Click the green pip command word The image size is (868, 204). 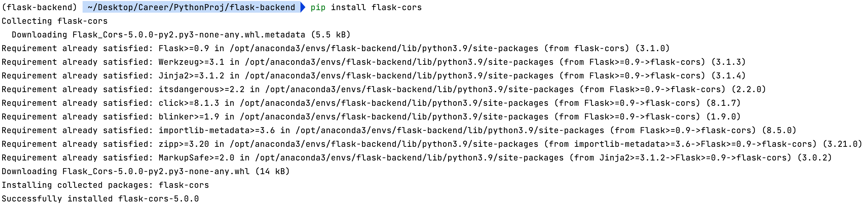(318, 7)
